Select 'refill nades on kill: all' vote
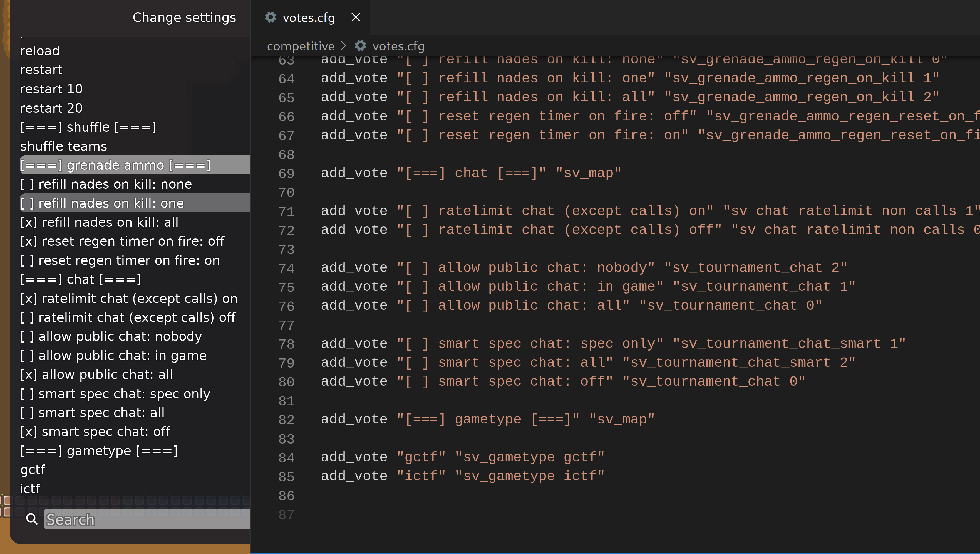Image resolution: width=980 pixels, height=554 pixels. [x=99, y=222]
